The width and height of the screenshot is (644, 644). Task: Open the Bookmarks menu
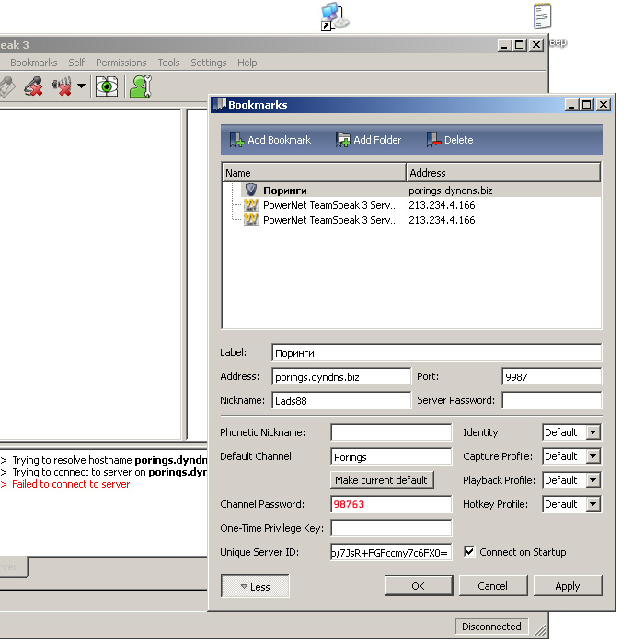[x=34, y=63]
